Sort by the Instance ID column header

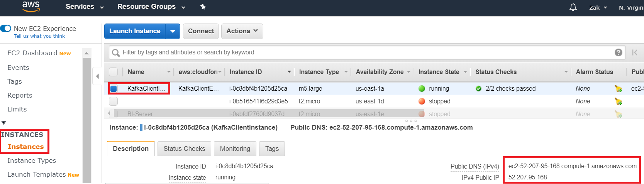[x=246, y=72]
